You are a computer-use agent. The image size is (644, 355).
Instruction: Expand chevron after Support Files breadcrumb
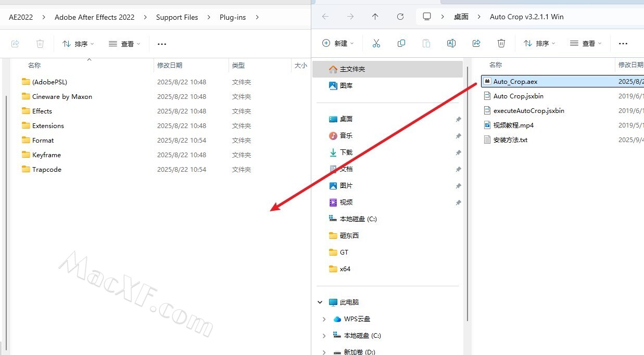[x=209, y=17]
